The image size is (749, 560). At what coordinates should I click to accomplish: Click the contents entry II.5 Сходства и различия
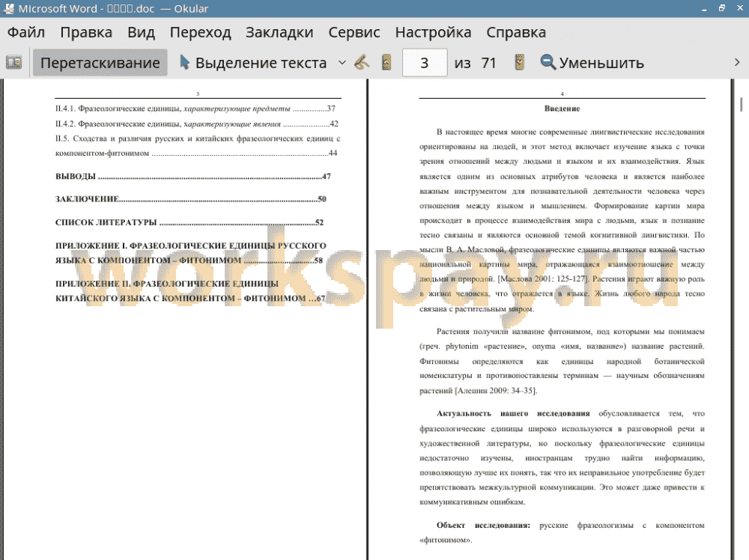(198, 145)
